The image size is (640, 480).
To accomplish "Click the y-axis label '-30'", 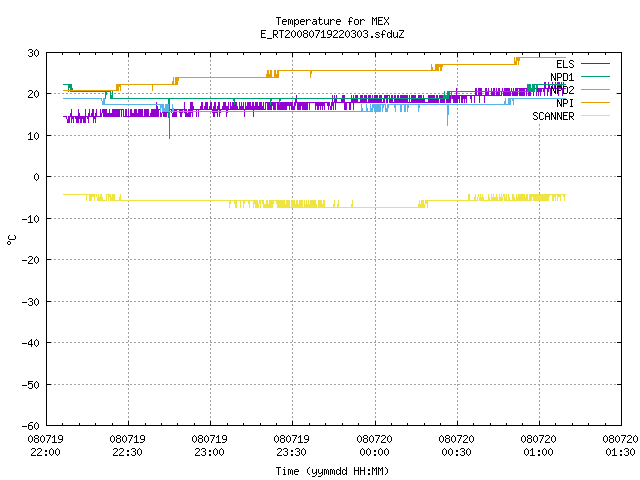I will [x=31, y=302].
